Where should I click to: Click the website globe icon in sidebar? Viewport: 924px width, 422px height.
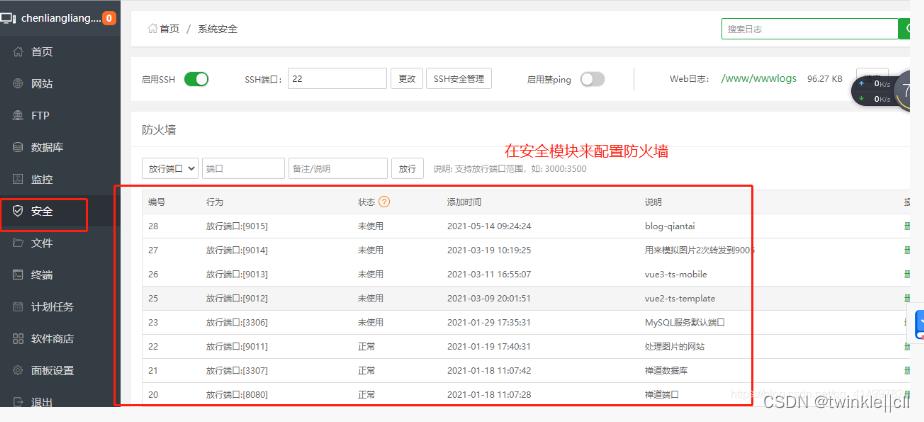[x=18, y=84]
